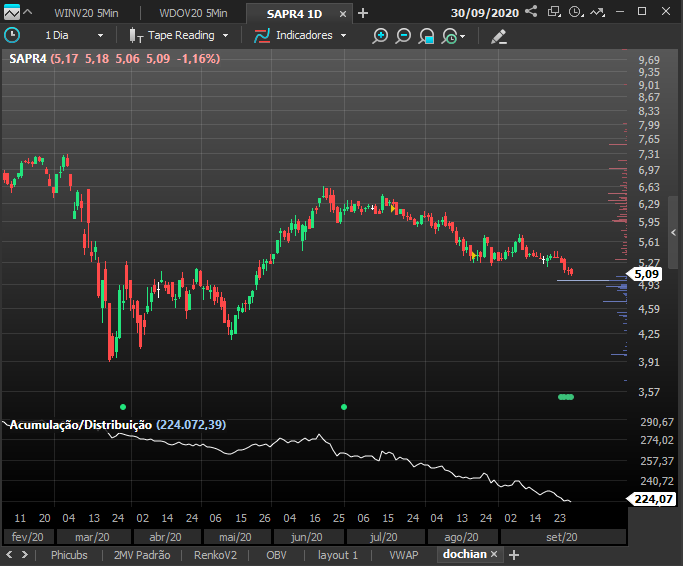
Task: Expand the Tape Reading dropdown
Action: 179,35
